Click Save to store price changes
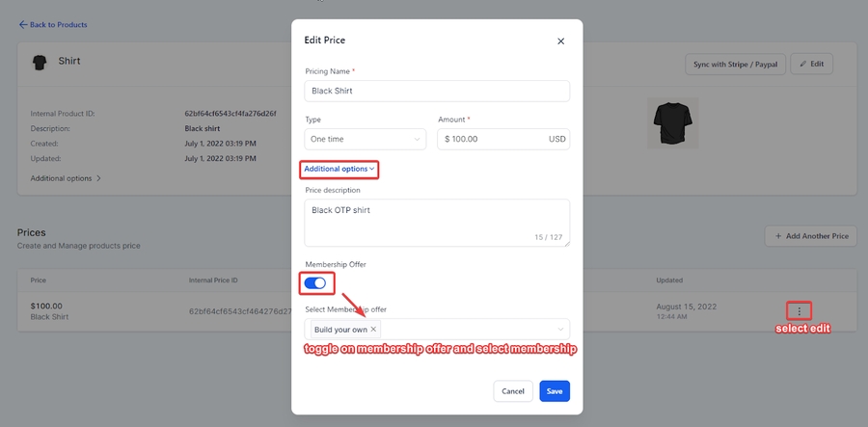 (x=555, y=391)
